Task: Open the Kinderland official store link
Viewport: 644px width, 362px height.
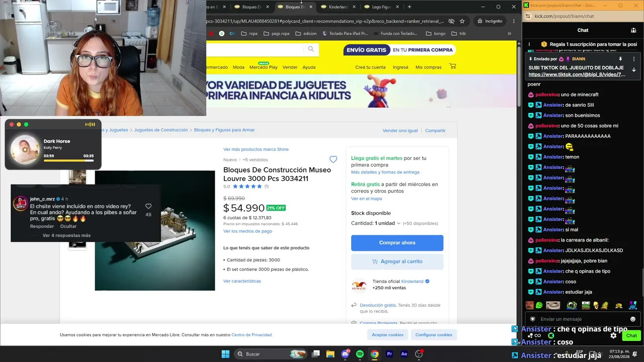Action: (x=412, y=282)
